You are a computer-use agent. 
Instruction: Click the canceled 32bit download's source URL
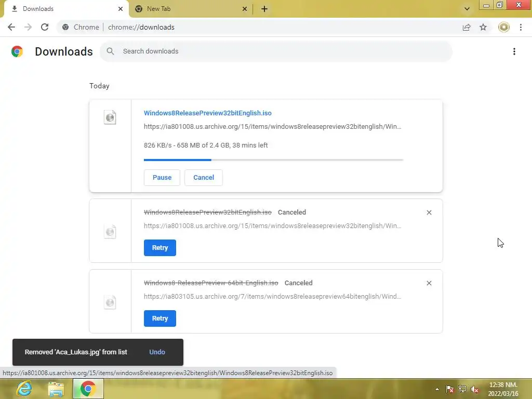point(272,226)
